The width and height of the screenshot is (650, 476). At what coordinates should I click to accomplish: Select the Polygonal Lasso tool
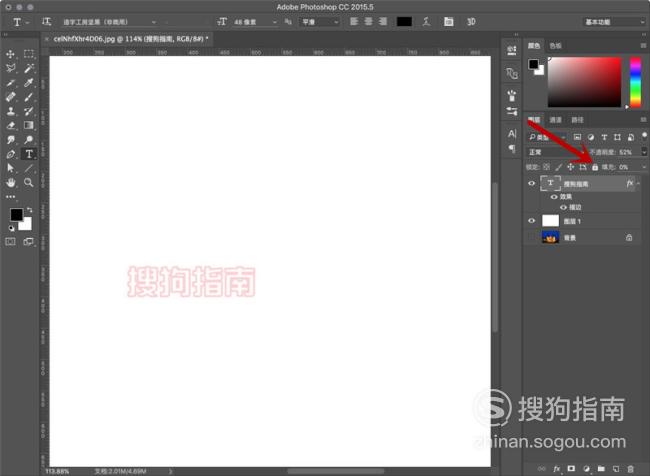pos(11,68)
